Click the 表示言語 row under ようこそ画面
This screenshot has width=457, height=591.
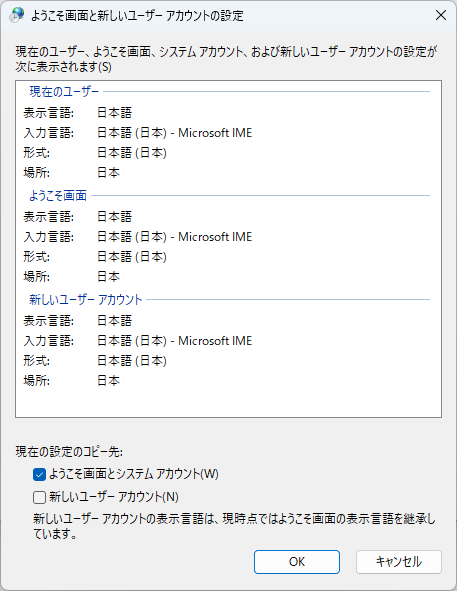point(78,217)
